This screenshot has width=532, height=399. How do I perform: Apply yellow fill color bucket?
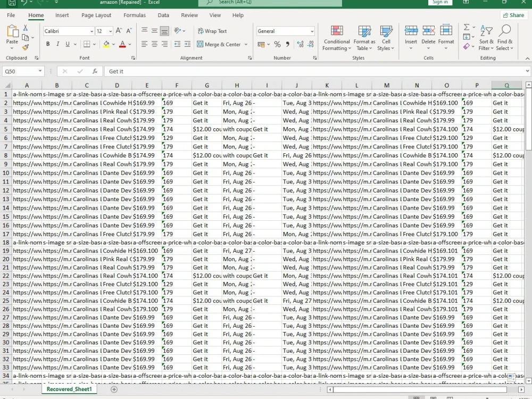pyautogui.click(x=106, y=44)
